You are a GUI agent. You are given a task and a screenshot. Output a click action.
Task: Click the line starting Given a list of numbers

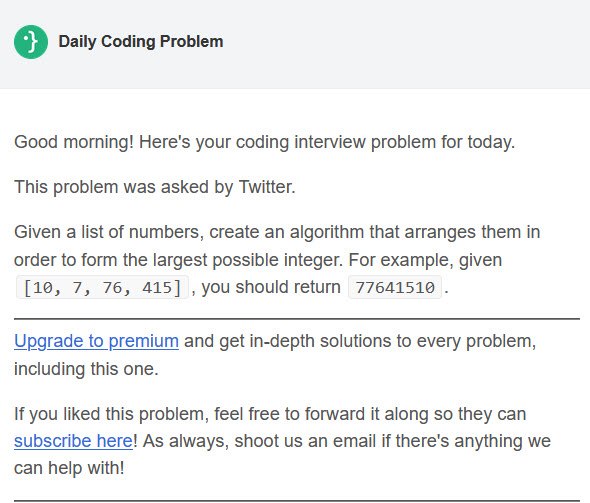tap(277, 232)
